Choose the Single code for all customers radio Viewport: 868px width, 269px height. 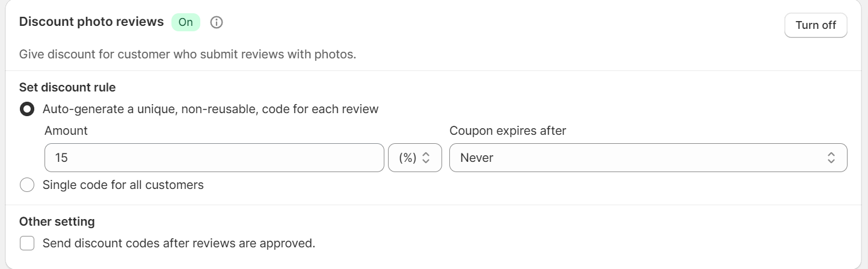click(x=27, y=185)
